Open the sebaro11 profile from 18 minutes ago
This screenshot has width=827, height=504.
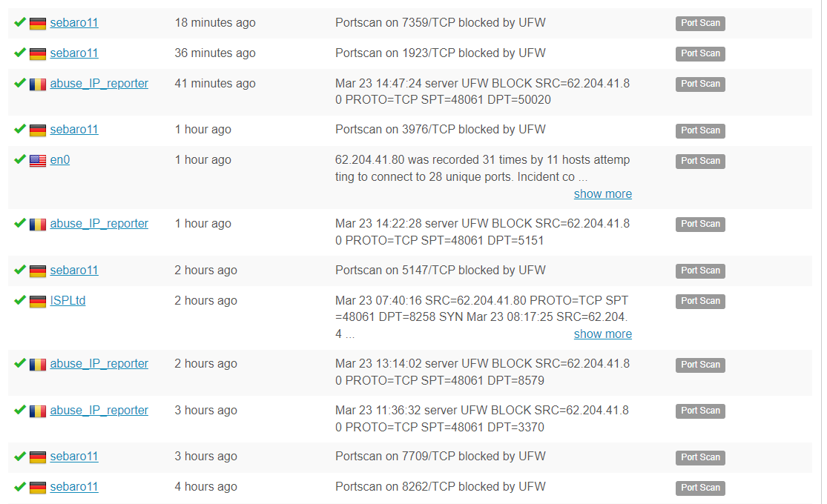[74, 23]
